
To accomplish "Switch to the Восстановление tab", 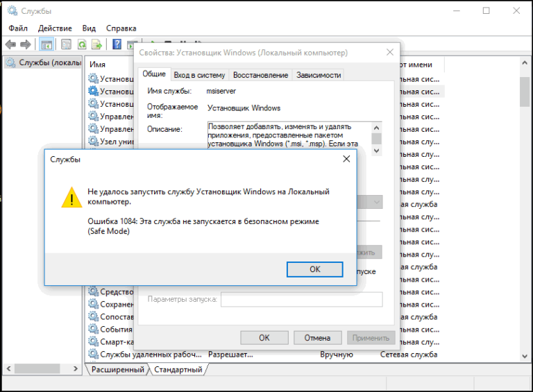I will [x=260, y=75].
